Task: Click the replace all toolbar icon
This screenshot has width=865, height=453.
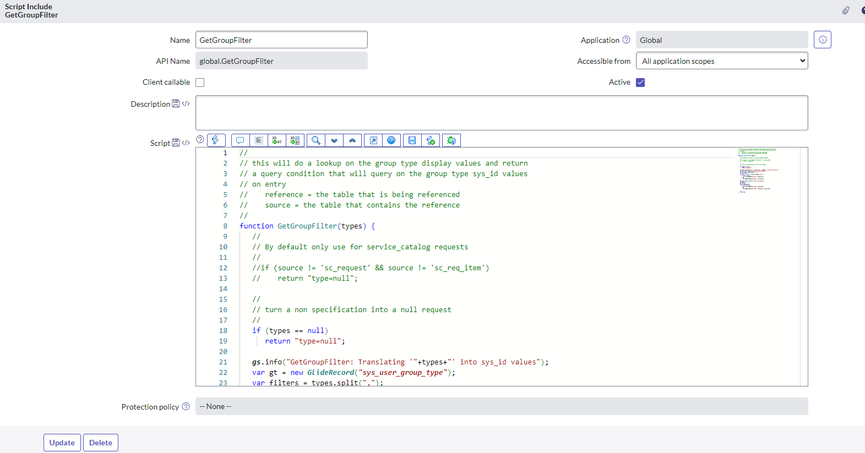Action: pos(295,140)
